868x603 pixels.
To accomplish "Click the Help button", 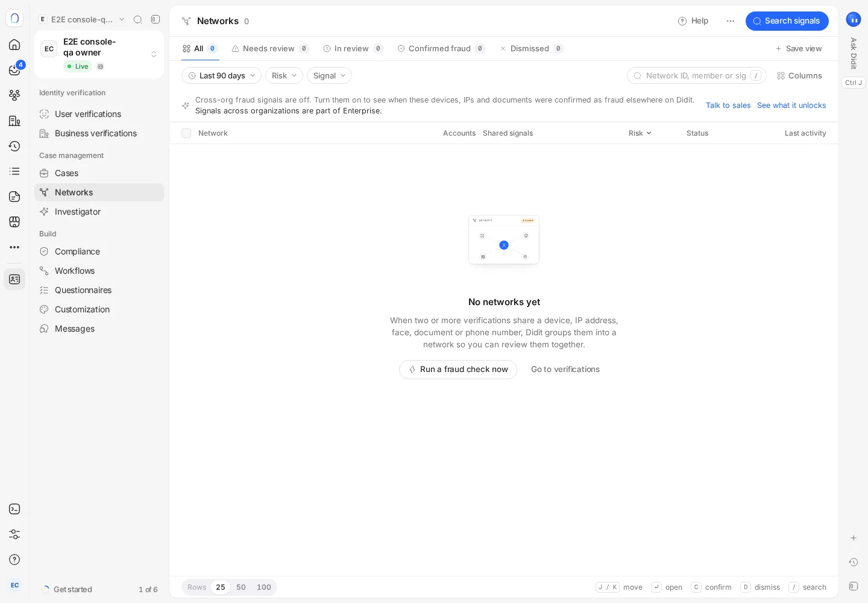I will click(x=693, y=21).
